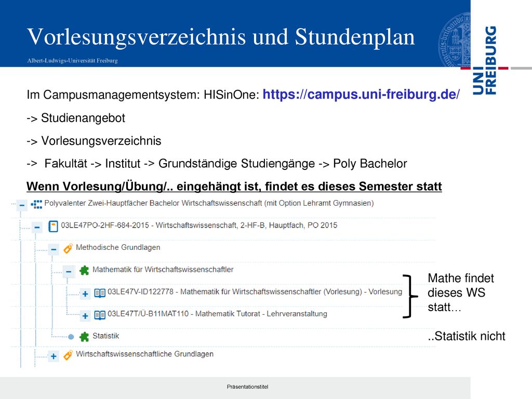Select the Methodische Grundlagen entry
Image resolution: width=532 pixels, height=399 pixels.
(118, 247)
